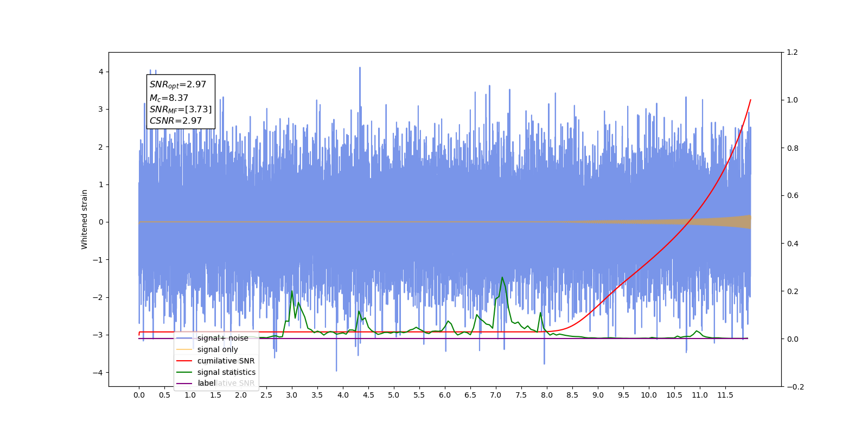Viewport: 868px width, 434px height.
Task: Click the SNRopt=2.97 annotation line
Action: click(x=178, y=85)
